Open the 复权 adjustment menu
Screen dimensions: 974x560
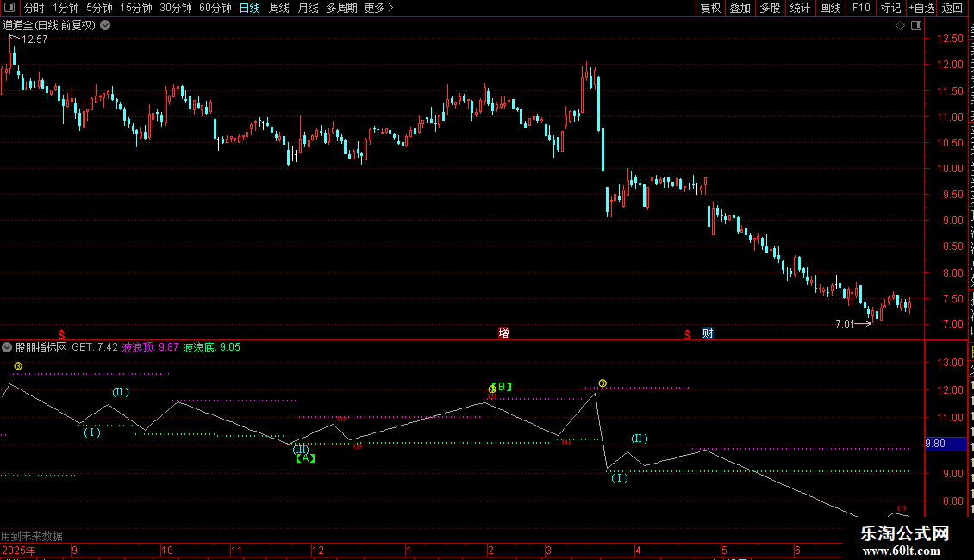click(x=710, y=8)
